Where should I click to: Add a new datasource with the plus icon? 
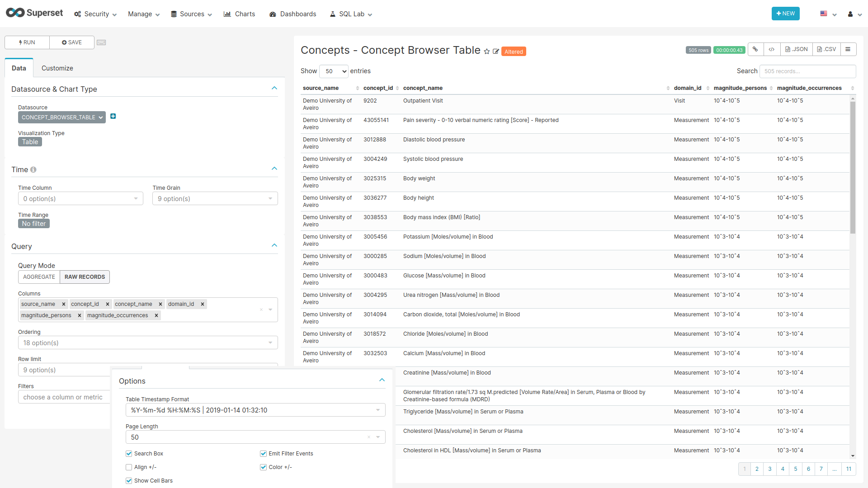113,117
